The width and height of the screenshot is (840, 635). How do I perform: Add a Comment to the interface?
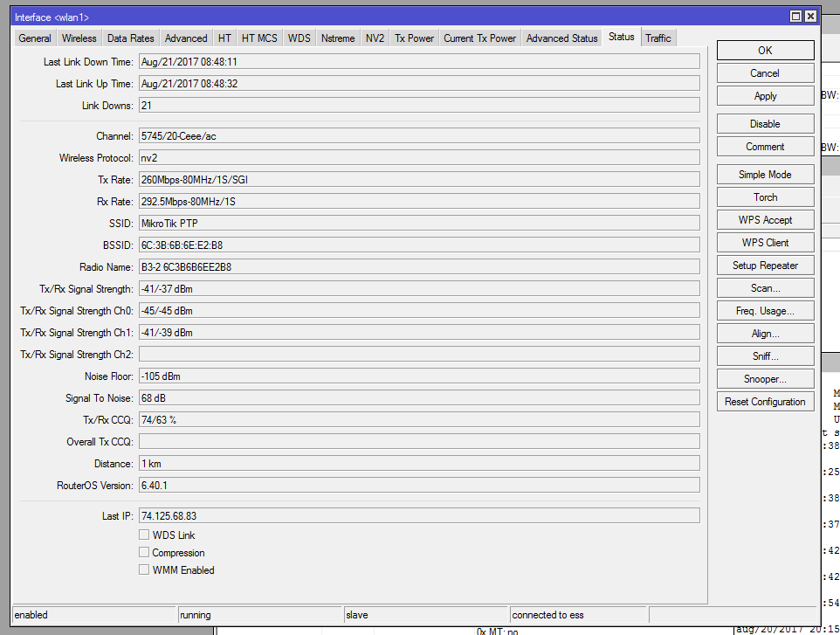pos(765,146)
